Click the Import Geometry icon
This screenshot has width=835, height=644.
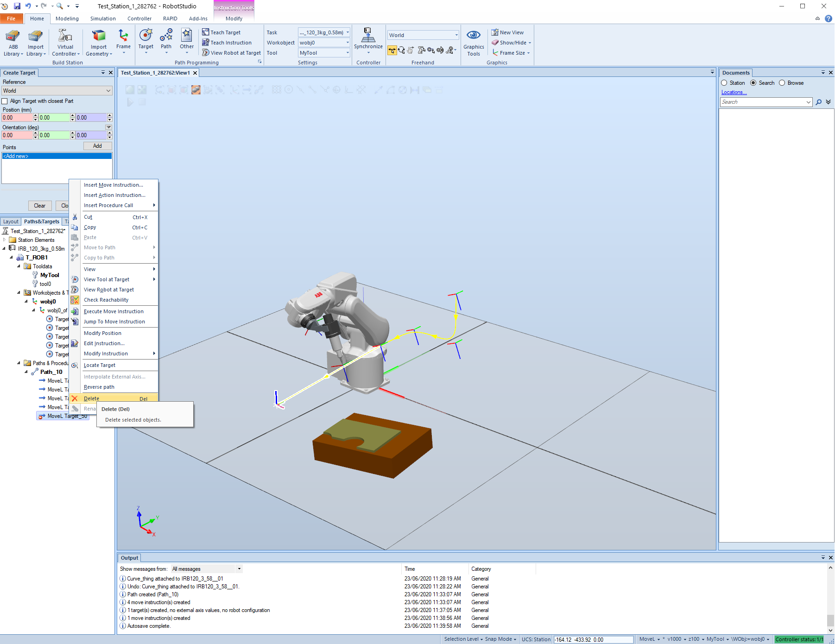pos(99,37)
